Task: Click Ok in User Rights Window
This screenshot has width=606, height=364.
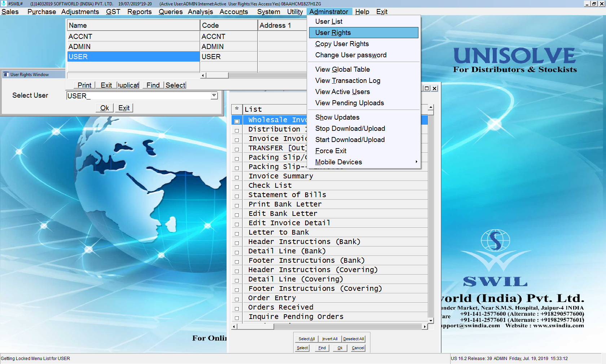Action: (x=105, y=108)
